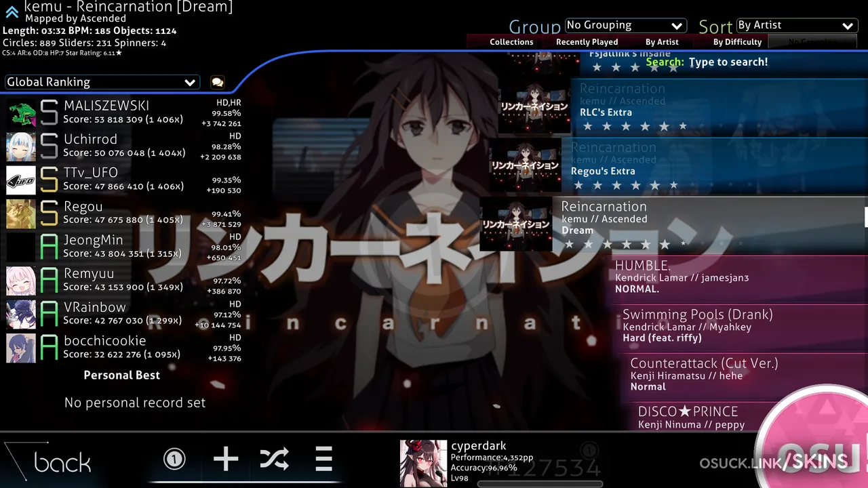Open the Sort By Artist dropdown
Viewport: 868px width, 488px height.
tap(797, 26)
